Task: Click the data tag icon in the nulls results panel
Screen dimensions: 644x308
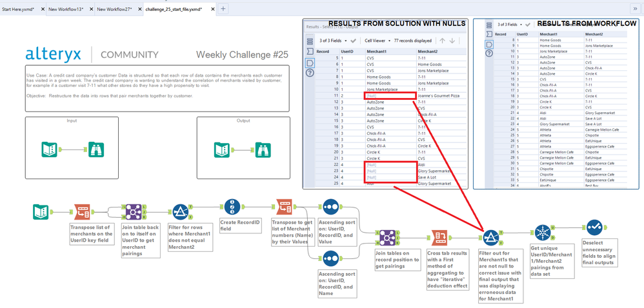Action: (310, 63)
